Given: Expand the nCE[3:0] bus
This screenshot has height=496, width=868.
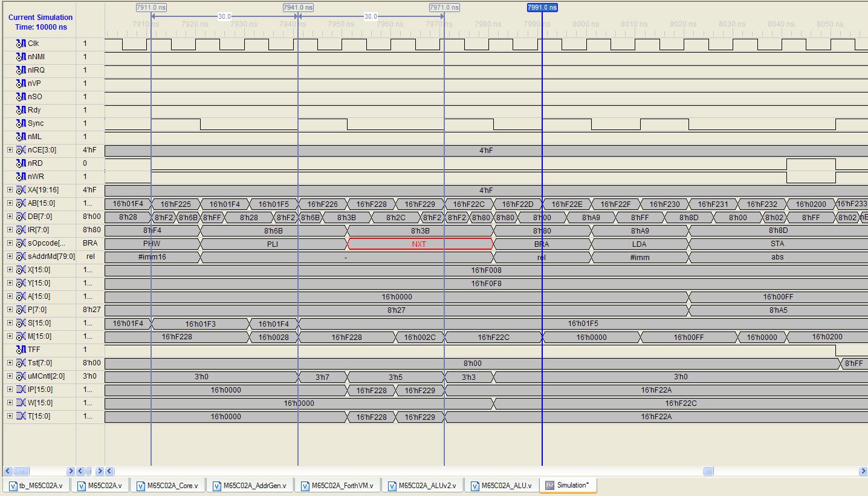Looking at the screenshot, I should click(10, 150).
